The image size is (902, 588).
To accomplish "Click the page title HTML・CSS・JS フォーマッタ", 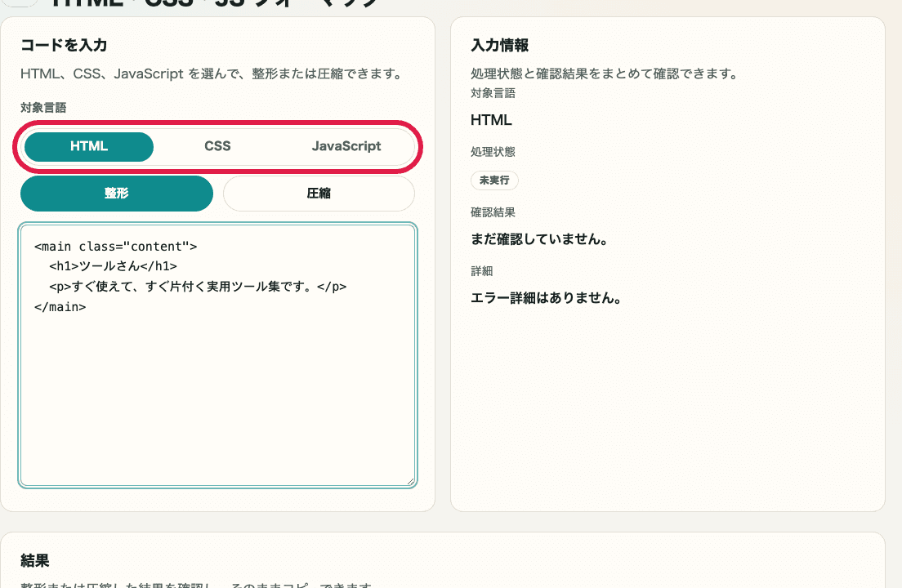I will 200,4.
